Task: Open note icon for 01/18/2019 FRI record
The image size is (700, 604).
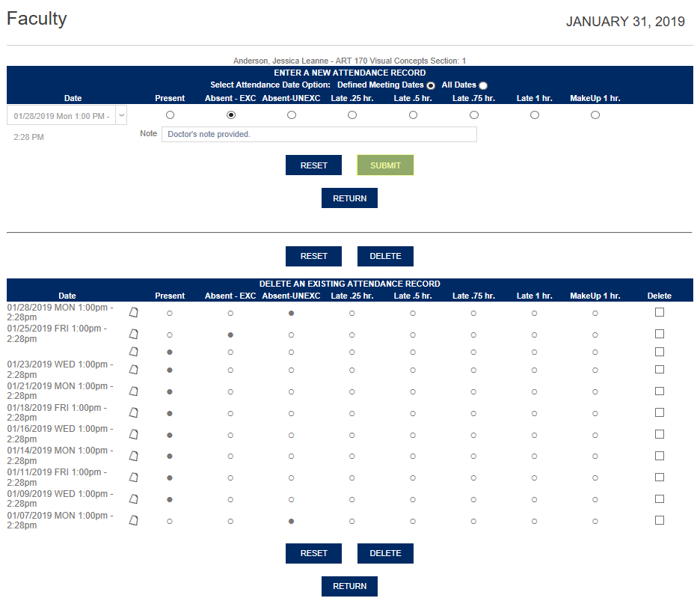Action: (x=133, y=412)
